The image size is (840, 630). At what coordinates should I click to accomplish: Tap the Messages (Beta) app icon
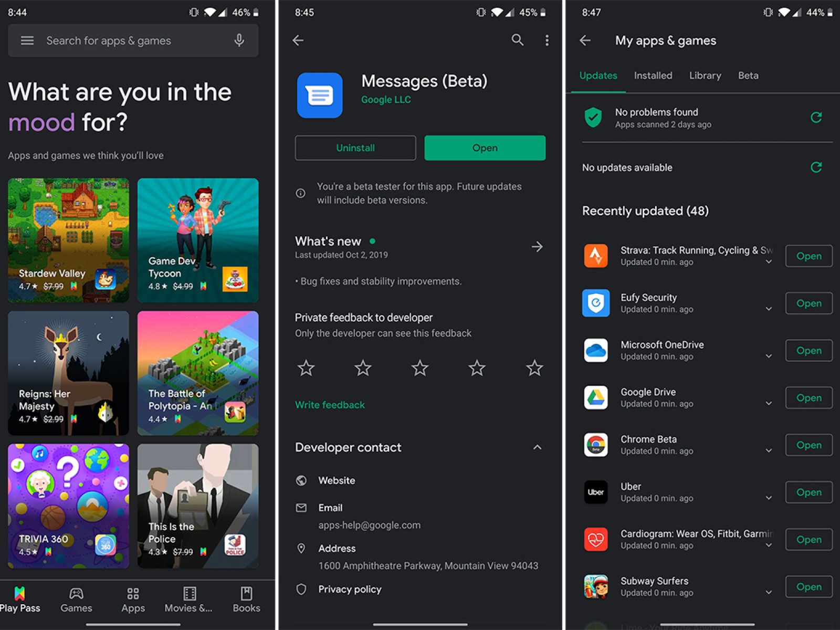pos(320,95)
